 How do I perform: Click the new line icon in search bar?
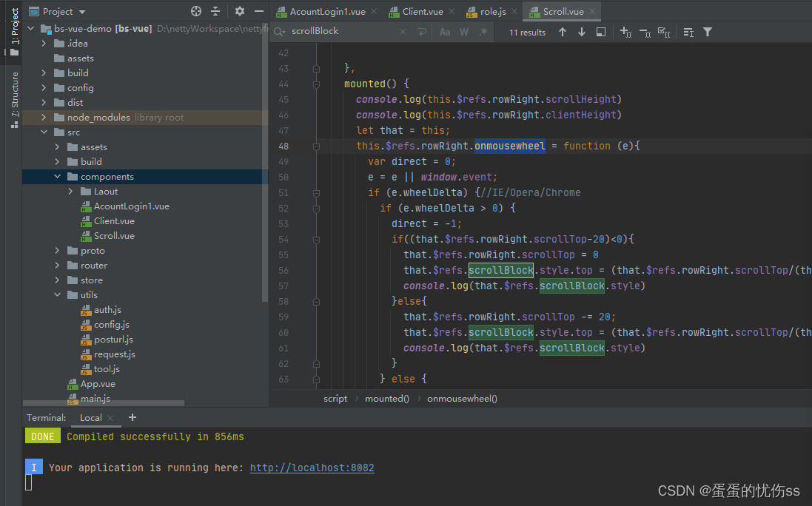[x=422, y=32]
